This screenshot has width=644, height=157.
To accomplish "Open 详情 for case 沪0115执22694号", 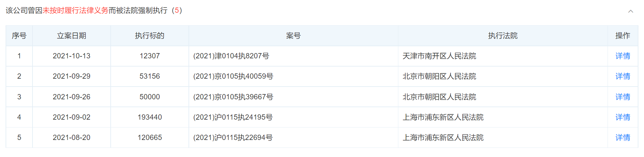I will point(622,138).
